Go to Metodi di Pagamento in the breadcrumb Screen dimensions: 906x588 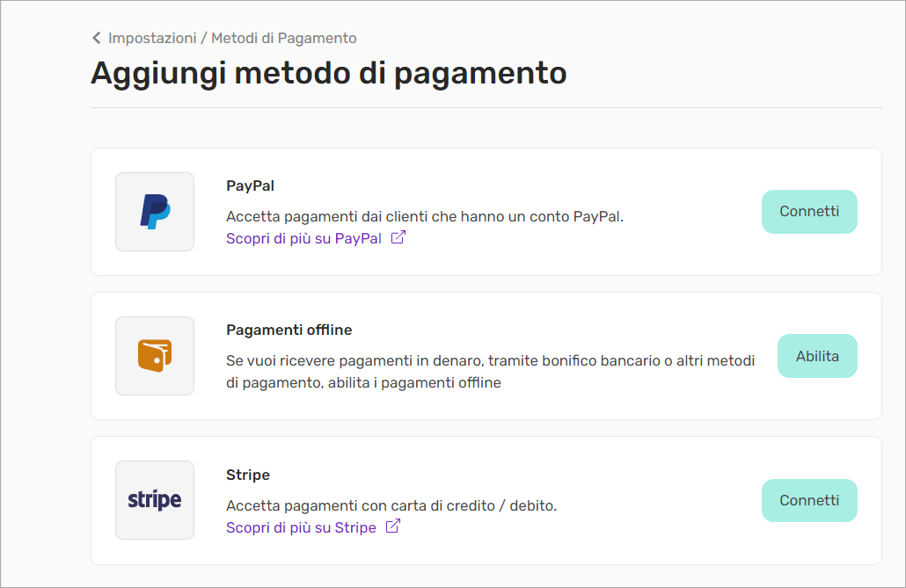(284, 38)
